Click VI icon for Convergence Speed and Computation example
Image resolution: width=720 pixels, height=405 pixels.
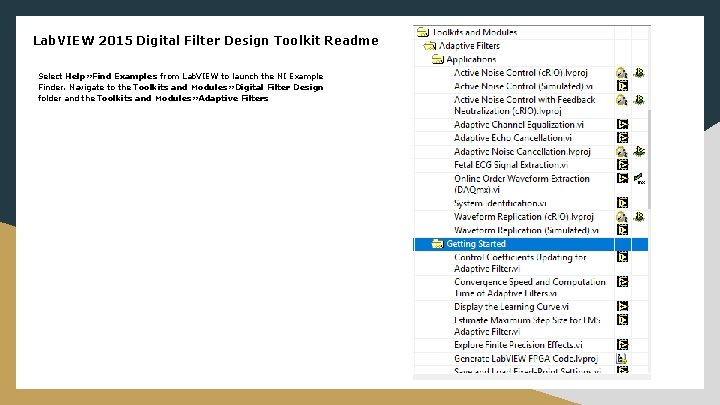(622, 282)
